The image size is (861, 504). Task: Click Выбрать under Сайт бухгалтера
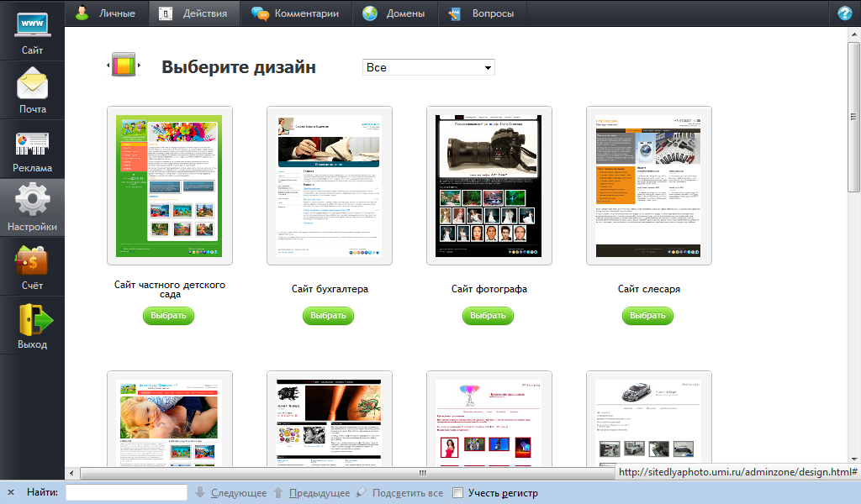[x=329, y=315]
